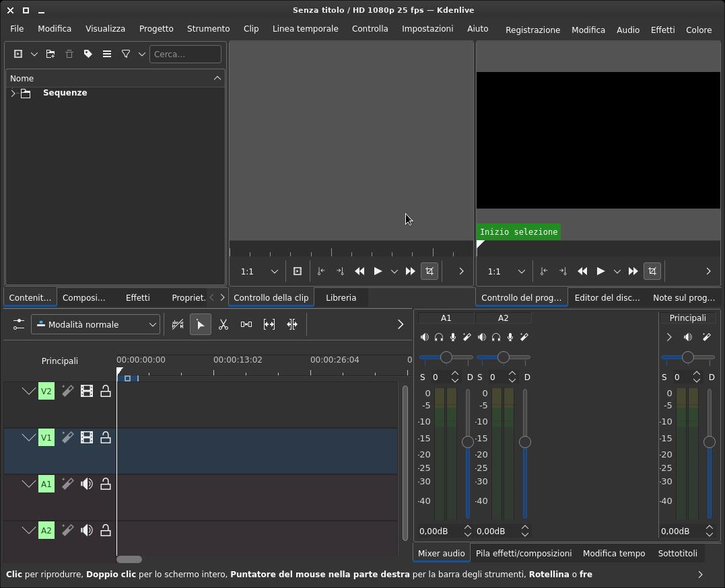
Task: Enable record microphone on mixer A1
Action: 453,337
